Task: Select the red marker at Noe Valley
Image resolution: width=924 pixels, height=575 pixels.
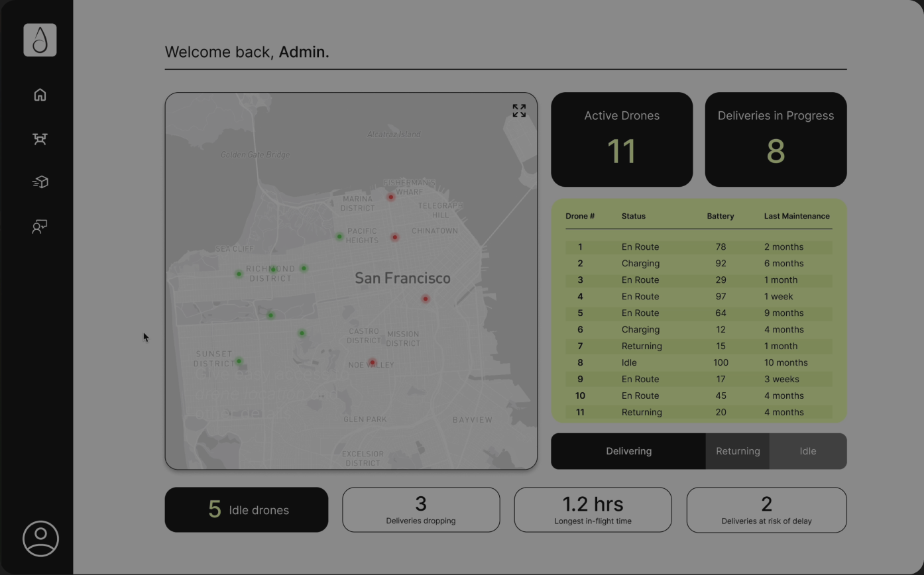Action: (x=373, y=362)
